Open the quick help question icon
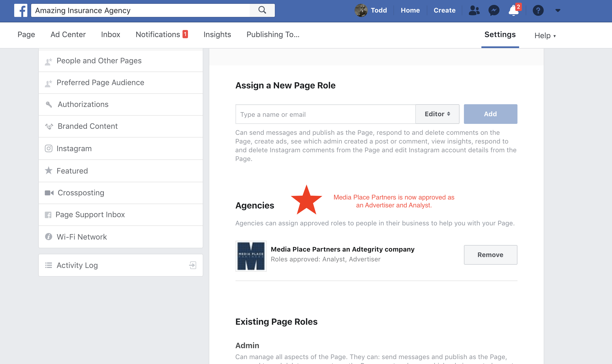 (x=538, y=10)
